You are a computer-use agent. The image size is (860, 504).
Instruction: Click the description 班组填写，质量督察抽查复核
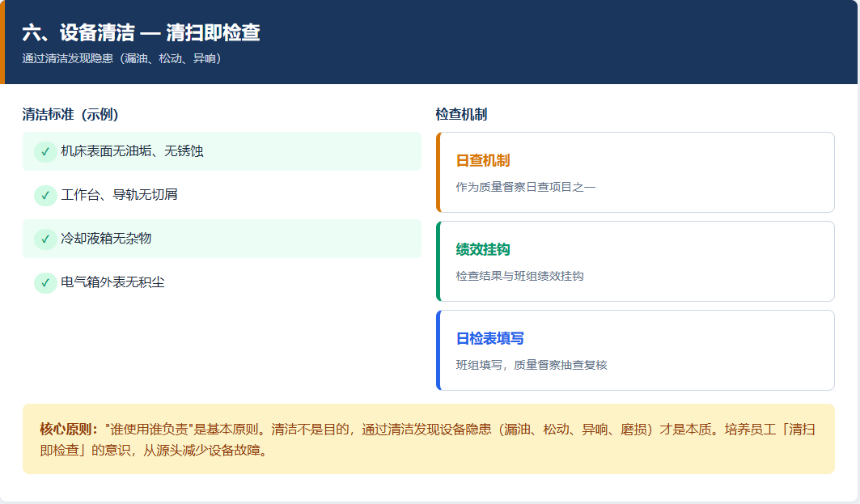(x=532, y=365)
